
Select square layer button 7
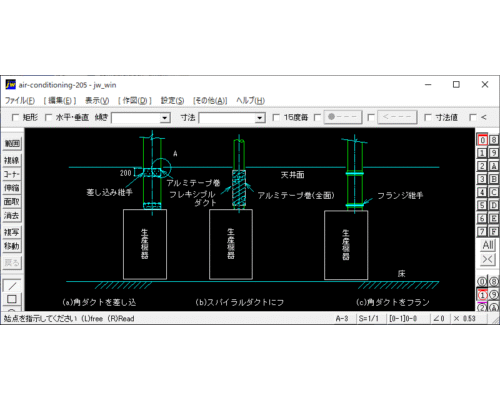[x=482, y=231]
